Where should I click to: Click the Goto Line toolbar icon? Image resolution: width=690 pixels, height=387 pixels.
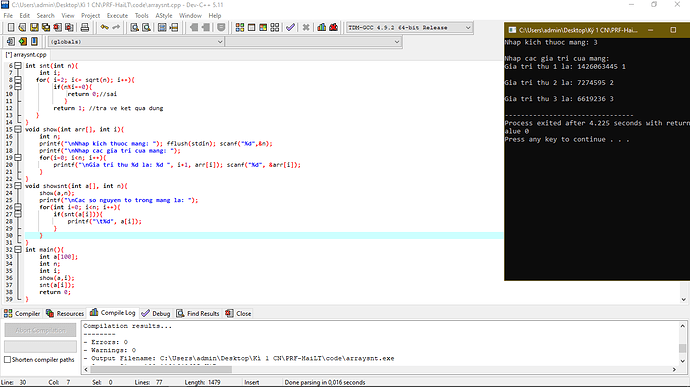[174, 27]
